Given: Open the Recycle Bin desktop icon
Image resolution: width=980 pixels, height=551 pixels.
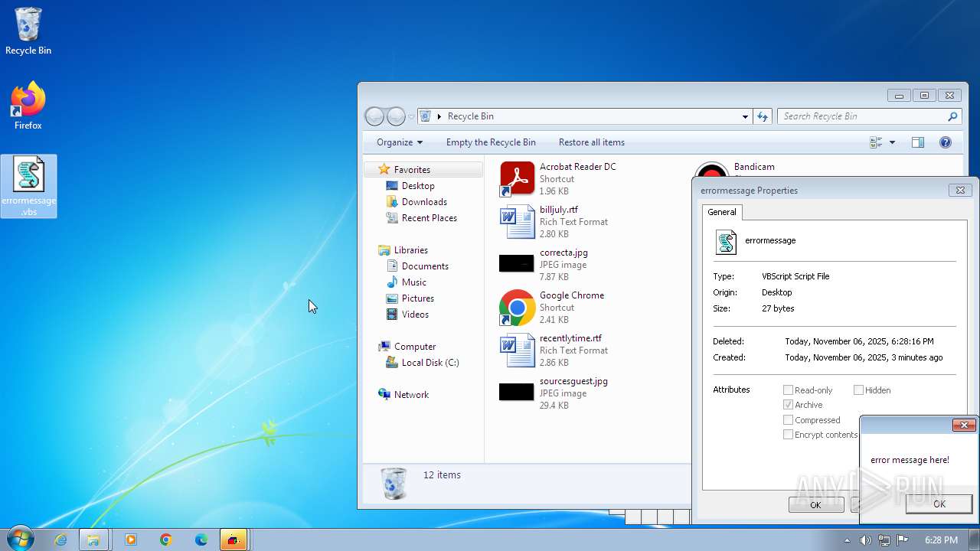Looking at the screenshot, I should 28,31.
